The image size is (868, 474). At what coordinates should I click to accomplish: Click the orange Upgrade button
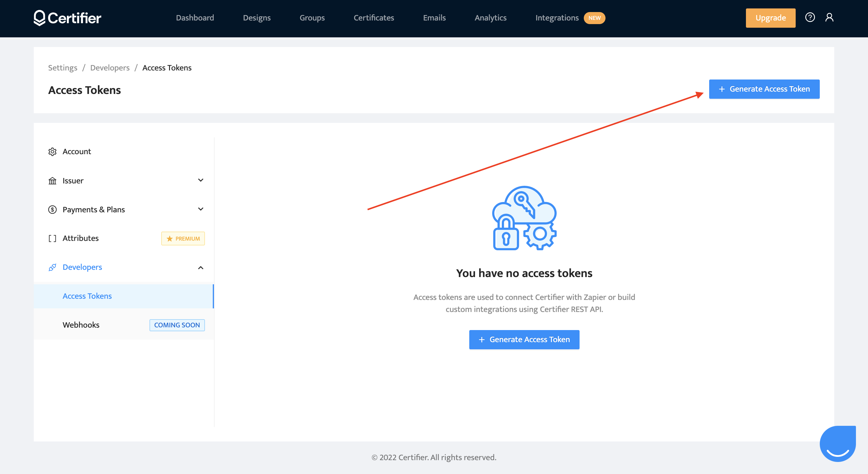tap(770, 18)
